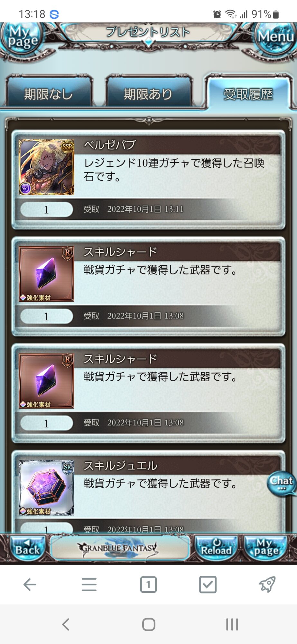This screenshot has width=297, height=644.
Task: Tap the Granblue Fantasy logo banner
Action: tap(119, 548)
